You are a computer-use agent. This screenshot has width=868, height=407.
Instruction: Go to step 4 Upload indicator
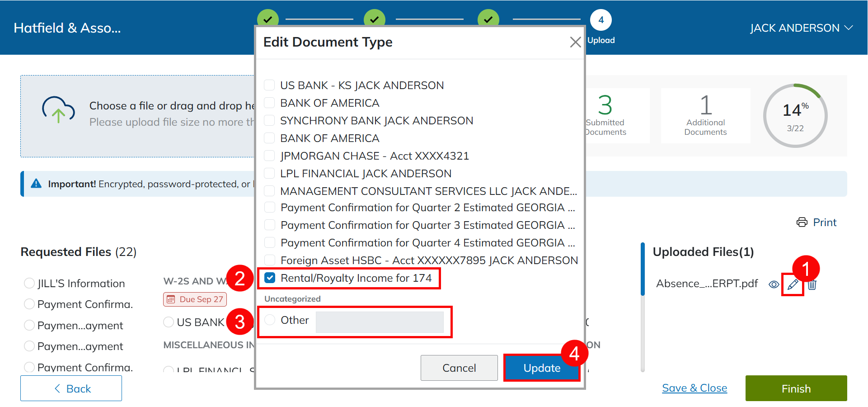pos(601,20)
